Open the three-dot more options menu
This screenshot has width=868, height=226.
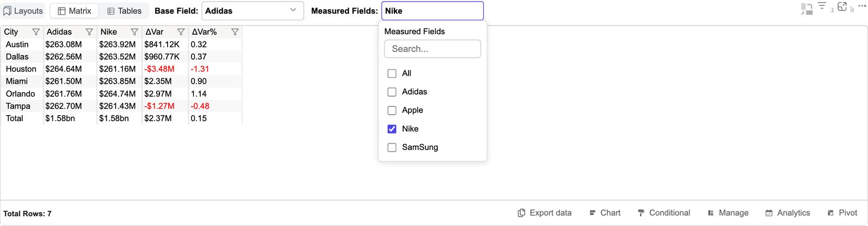pyautogui.click(x=862, y=6)
